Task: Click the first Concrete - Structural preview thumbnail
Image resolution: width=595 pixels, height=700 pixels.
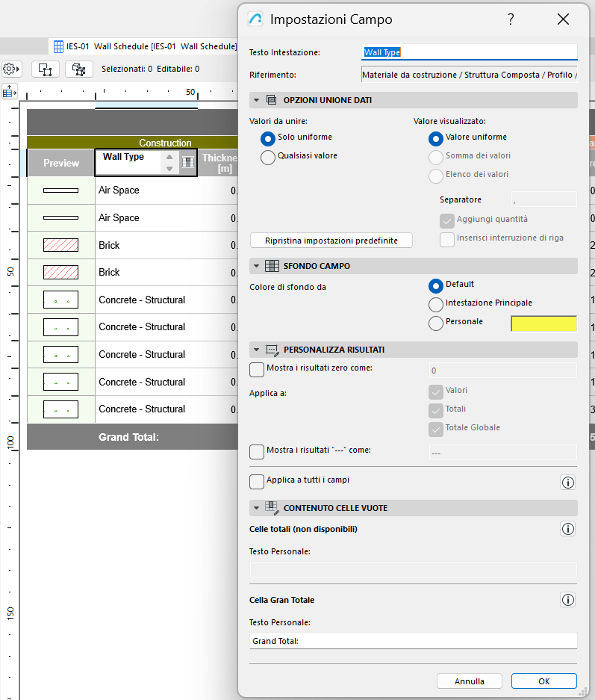Action: 60,300
